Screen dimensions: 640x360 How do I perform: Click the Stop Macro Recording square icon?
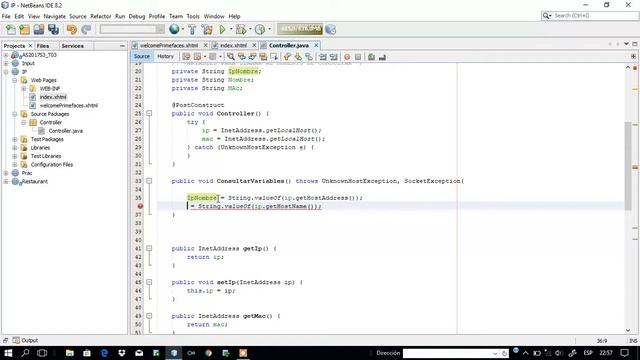click(358, 57)
